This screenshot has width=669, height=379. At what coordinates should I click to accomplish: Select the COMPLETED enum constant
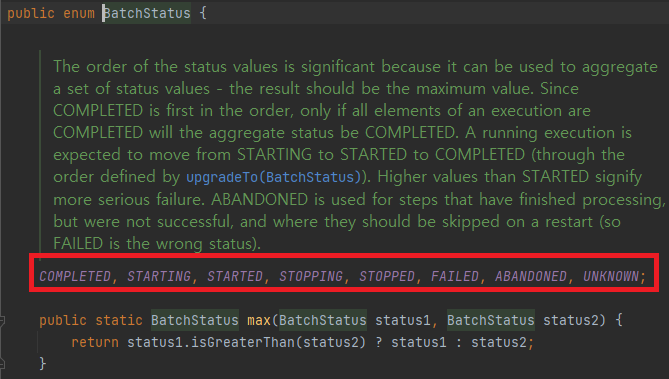click(x=75, y=276)
